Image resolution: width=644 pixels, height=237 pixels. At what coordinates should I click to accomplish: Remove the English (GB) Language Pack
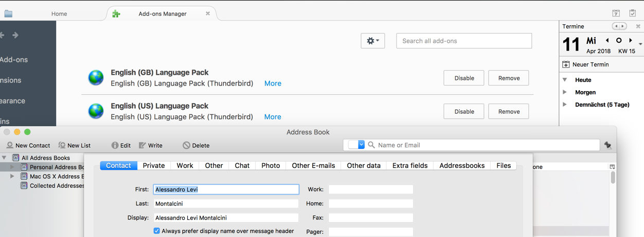[509, 78]
